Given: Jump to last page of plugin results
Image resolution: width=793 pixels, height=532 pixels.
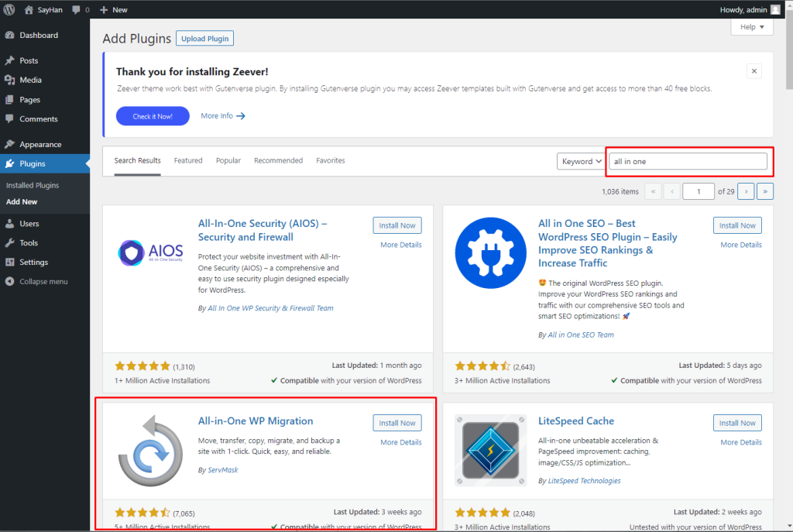Looking at the screenshot, I should pyautogui.click(x=765, y=191).
